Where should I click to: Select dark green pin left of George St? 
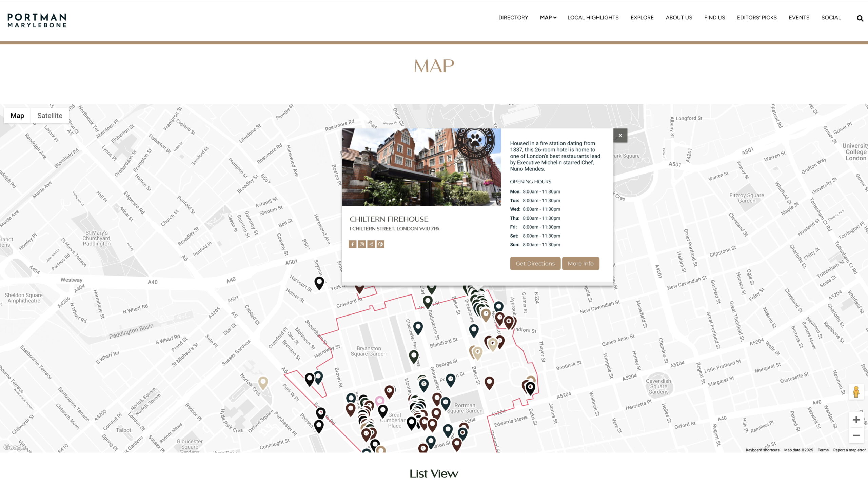coord(414,356)
